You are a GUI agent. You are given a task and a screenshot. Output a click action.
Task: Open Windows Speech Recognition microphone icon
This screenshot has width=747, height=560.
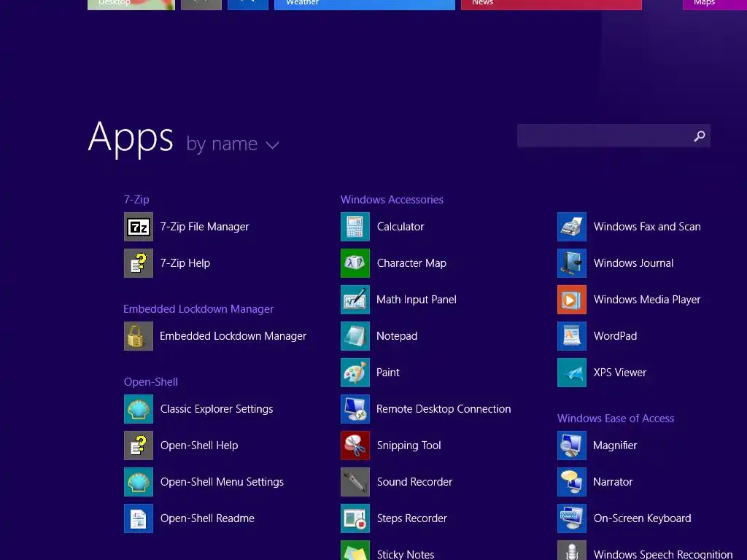pyautogui.click(x=572, y=550)
